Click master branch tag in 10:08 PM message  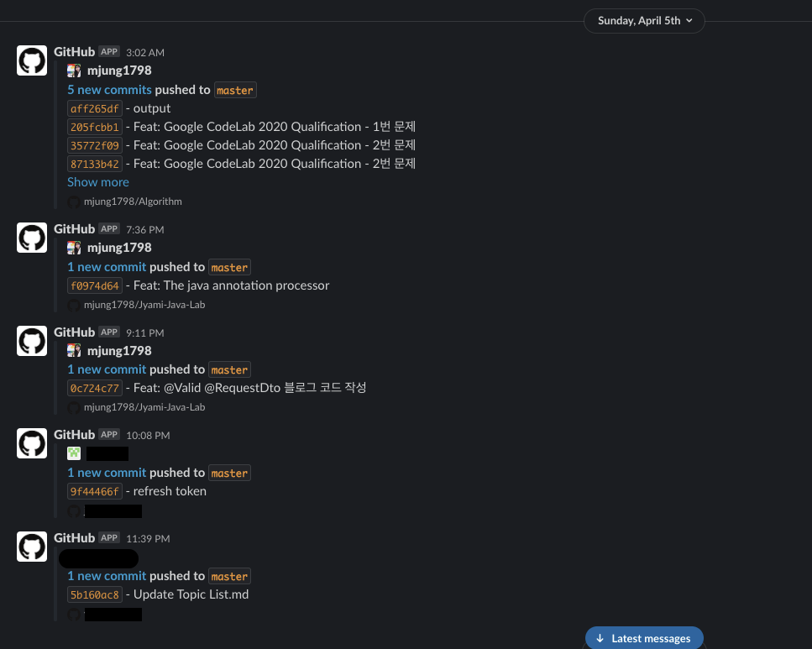229,473
